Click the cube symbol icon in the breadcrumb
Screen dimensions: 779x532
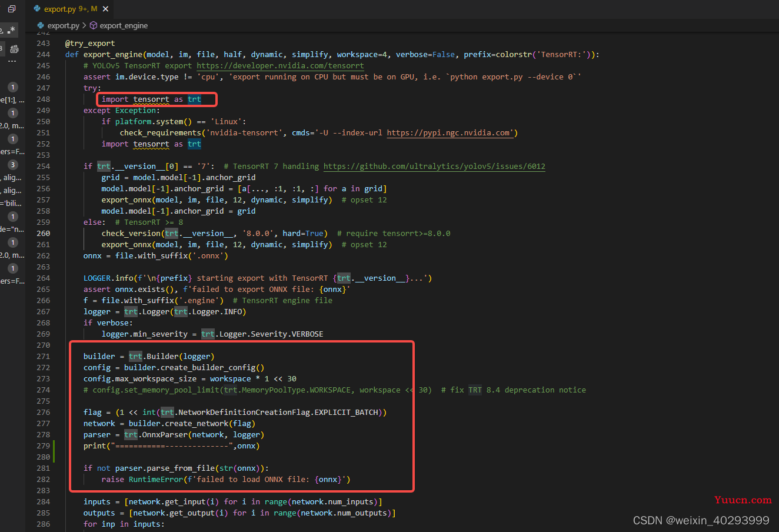93,25
